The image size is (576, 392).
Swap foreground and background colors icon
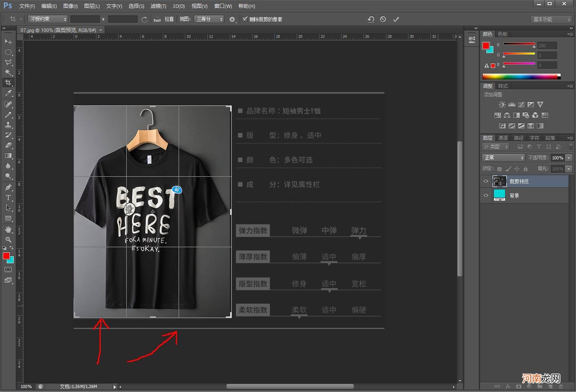[11, 248]
